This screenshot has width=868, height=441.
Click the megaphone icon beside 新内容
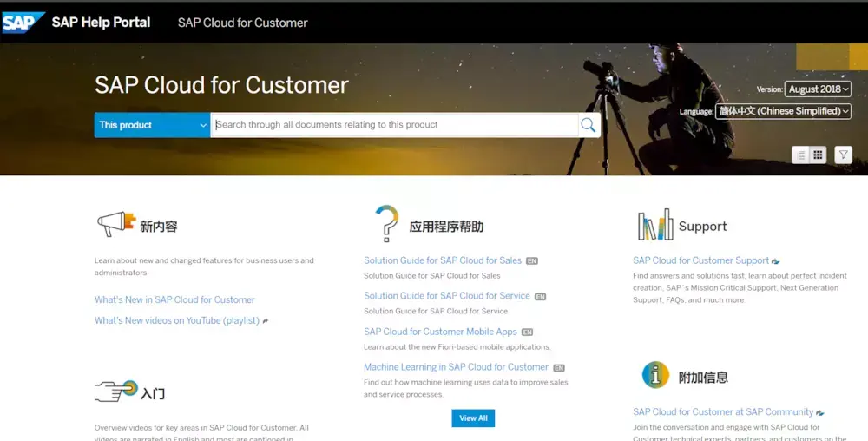[116, 224]
